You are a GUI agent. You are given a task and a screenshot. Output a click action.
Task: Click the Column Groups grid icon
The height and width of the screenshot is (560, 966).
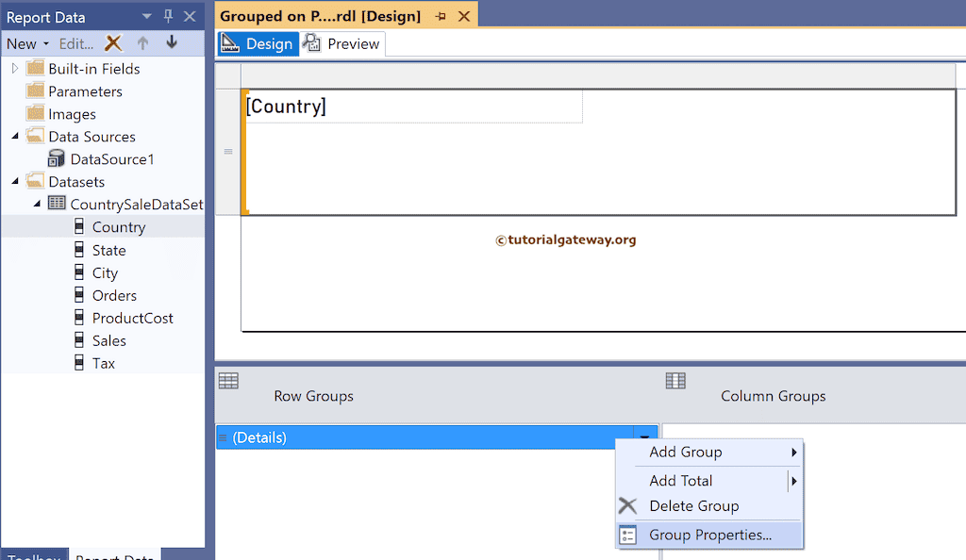click(675, 381)
